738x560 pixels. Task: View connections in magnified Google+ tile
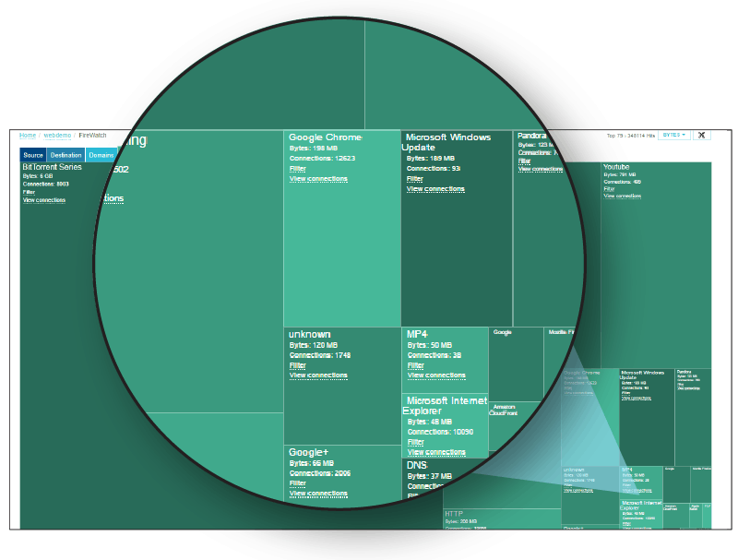click(318, 494)
